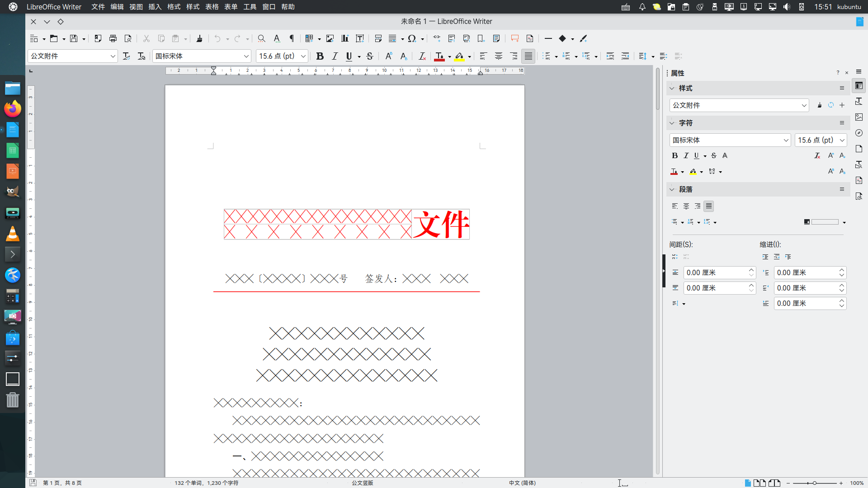
Task: Apply superscript in the formatting toolbar
Action: coord(388,56)
